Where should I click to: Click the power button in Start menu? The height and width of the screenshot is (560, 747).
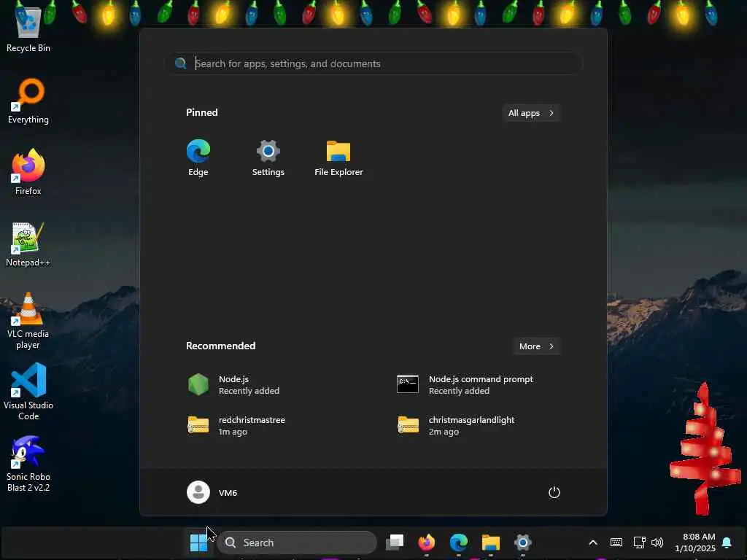point(554,492)
